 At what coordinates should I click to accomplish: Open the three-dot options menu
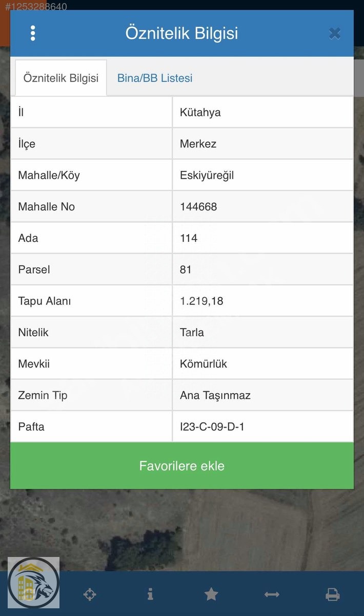[x=33, y=33]
